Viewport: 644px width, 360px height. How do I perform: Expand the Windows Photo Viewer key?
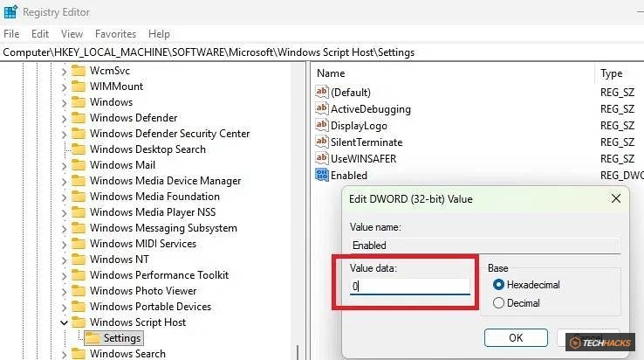(64, 292)
